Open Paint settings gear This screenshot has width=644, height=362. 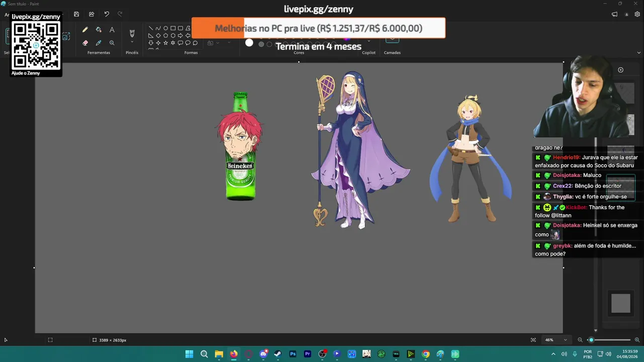click(637, 14)
